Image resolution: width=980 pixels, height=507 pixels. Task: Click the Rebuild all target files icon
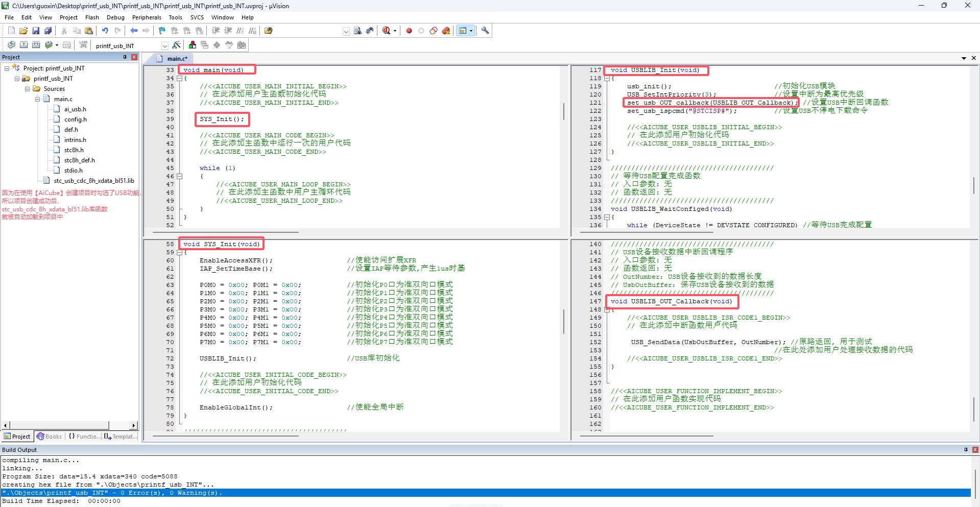pos(36,45)
